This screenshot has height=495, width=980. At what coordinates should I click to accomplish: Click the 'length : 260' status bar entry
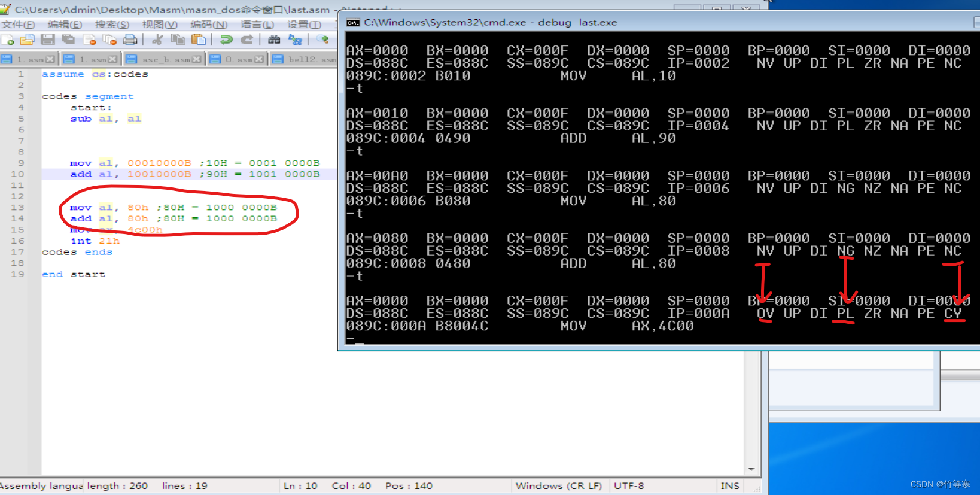117,485
